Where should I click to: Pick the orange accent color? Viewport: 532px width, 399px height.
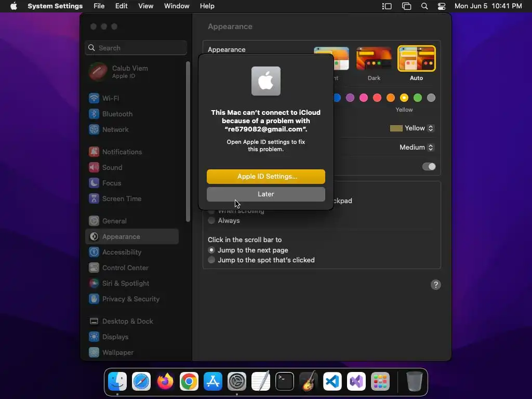[391, 98]
